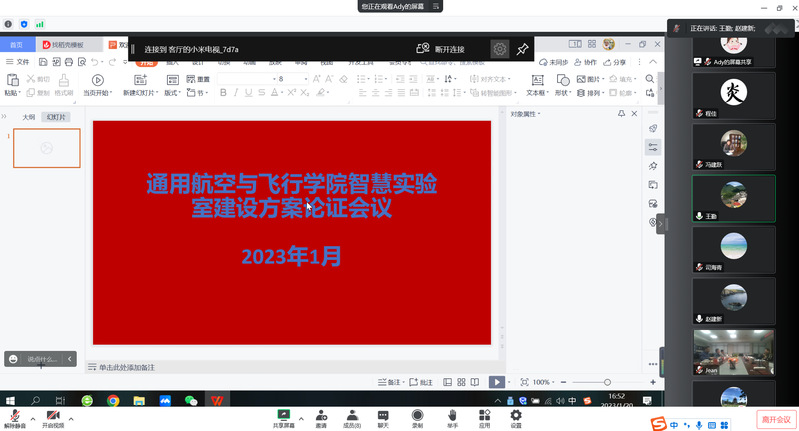
Task: Pin the screen-casting connection bar
Action: [522, 48]
